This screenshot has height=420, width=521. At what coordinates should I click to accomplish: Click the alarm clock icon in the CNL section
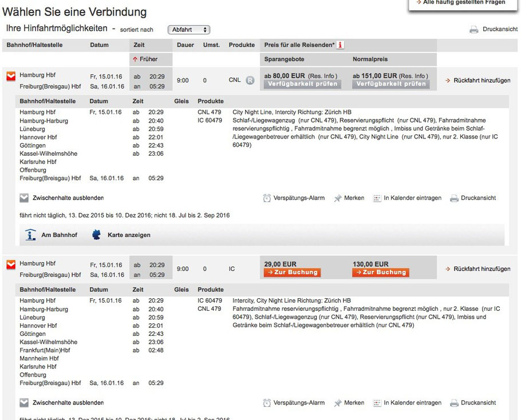pos(267,198)
